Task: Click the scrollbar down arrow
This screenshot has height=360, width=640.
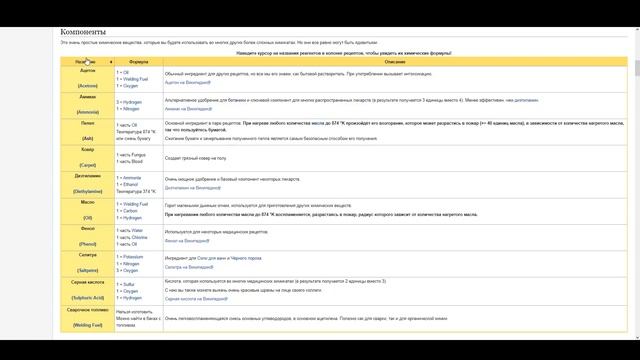Action: (637, 338)
